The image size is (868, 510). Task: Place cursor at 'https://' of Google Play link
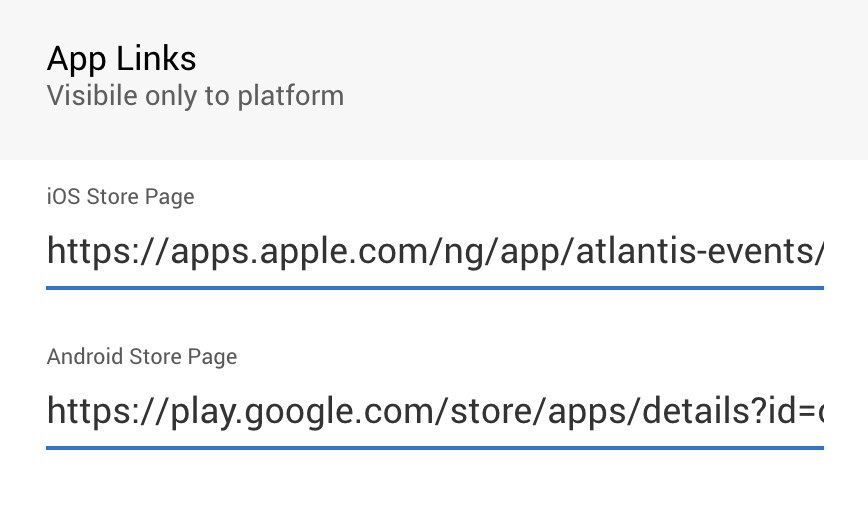pos(106,412)
